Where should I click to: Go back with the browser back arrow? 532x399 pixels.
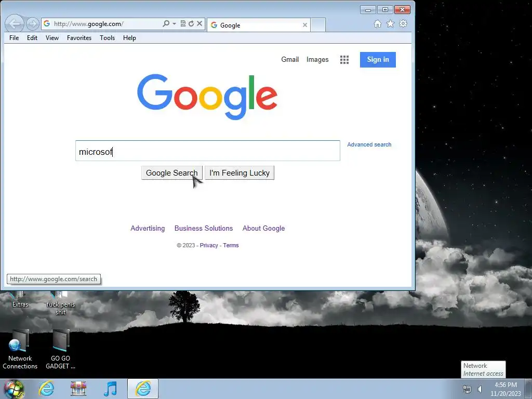[14, 24]
